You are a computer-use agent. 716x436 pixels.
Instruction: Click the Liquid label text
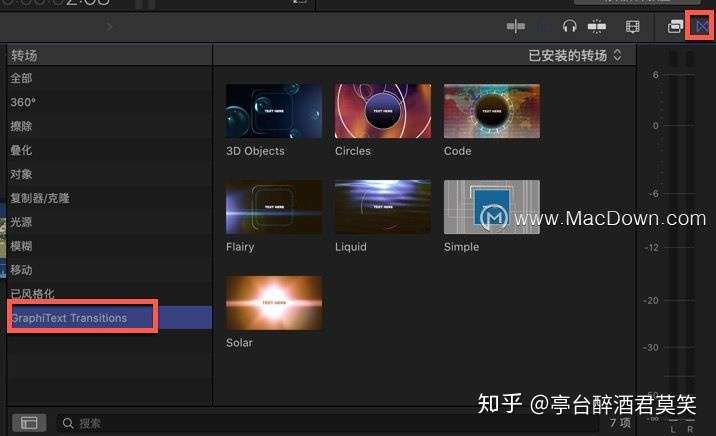point(351,247)
